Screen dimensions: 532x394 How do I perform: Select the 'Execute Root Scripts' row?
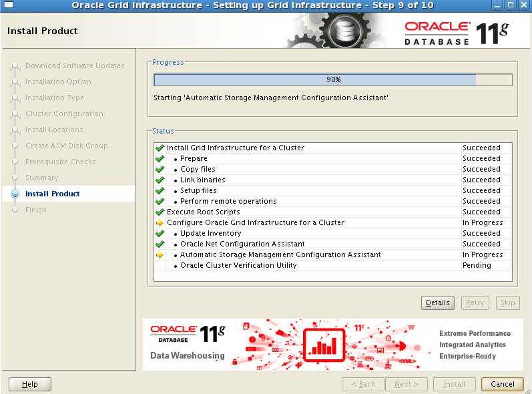click(x=333, y=212)
